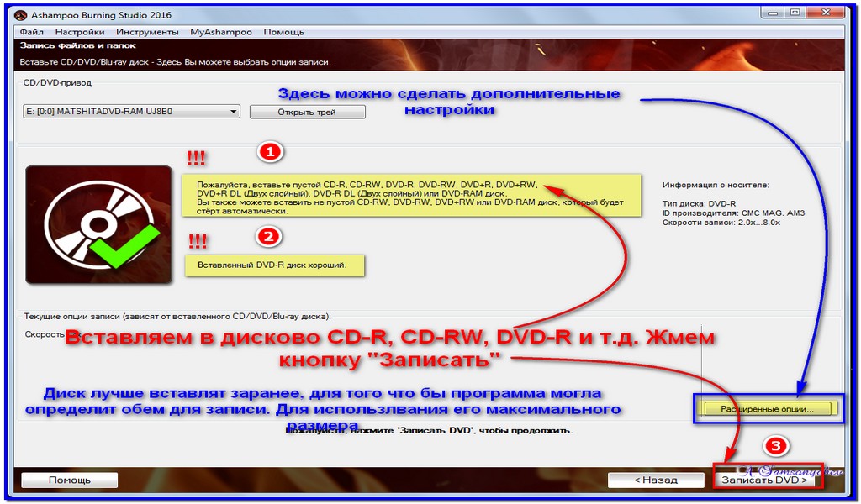
Task: Click text 'Тип диска: DVD-R'
Action: (x=699, y=203)
